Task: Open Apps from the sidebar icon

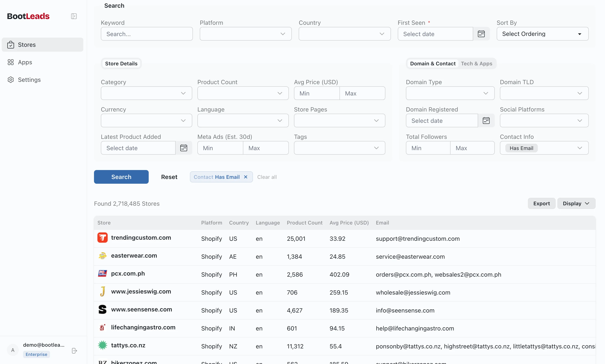Action: pos(10,62)
